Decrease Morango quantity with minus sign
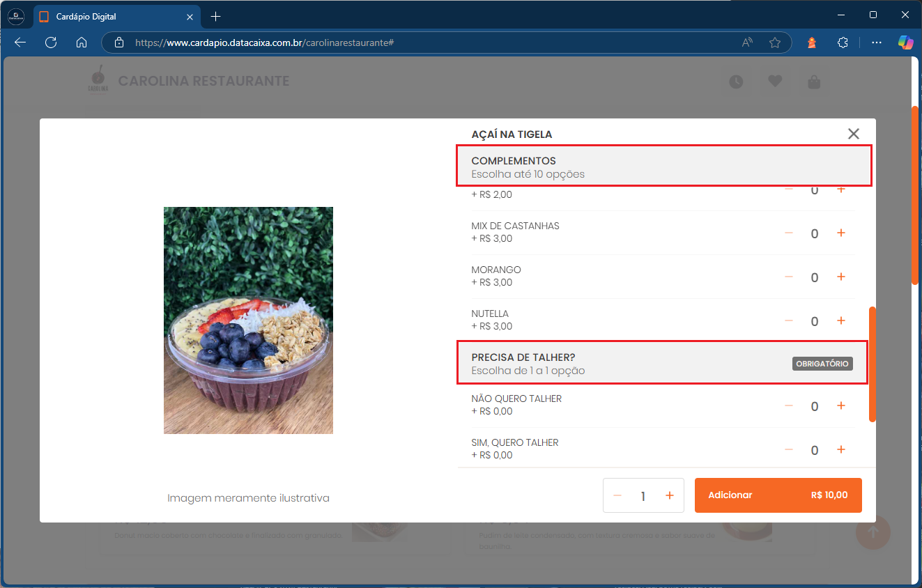 click(788, 277)
